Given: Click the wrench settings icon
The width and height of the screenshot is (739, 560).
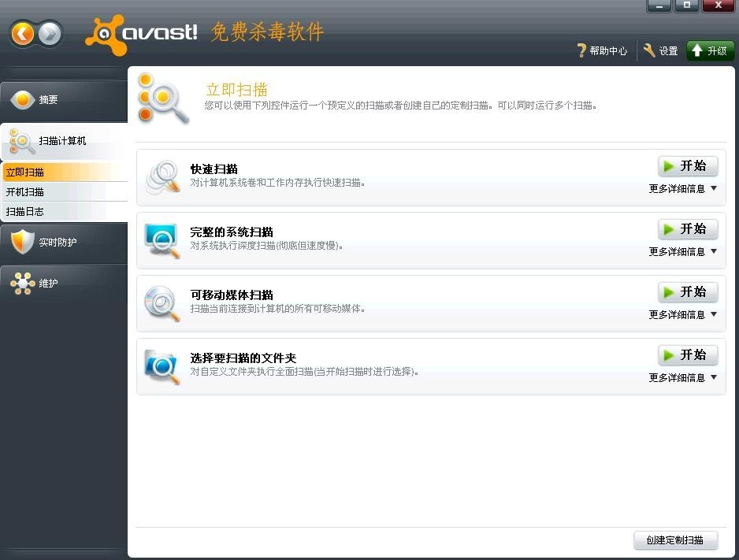Looking at the screenshot, I should [649, 50].
